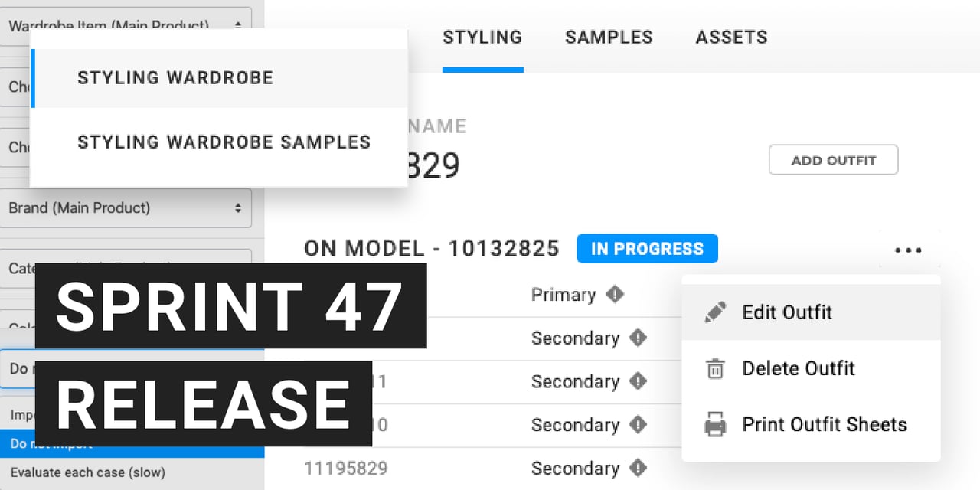Open the Brand (Main Product) dropdown
This screenshot has height=490, width=980.
click(x=126, y=208)
